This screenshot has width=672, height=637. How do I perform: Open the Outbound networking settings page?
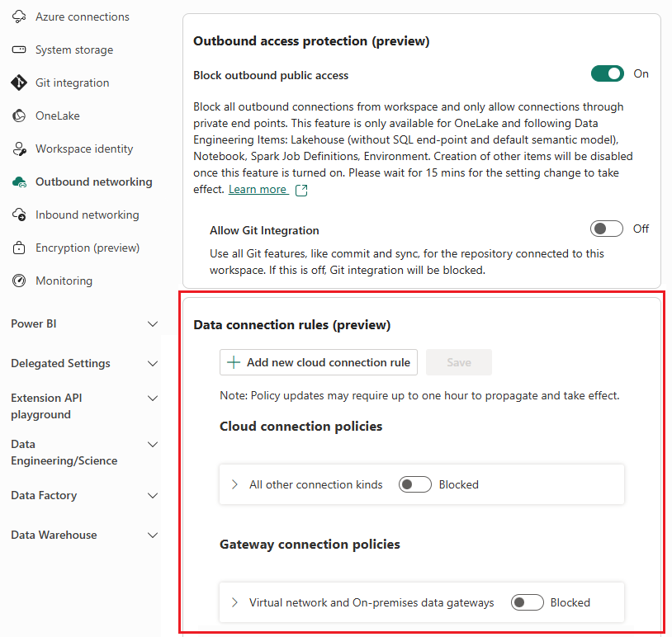coord(93,182)
